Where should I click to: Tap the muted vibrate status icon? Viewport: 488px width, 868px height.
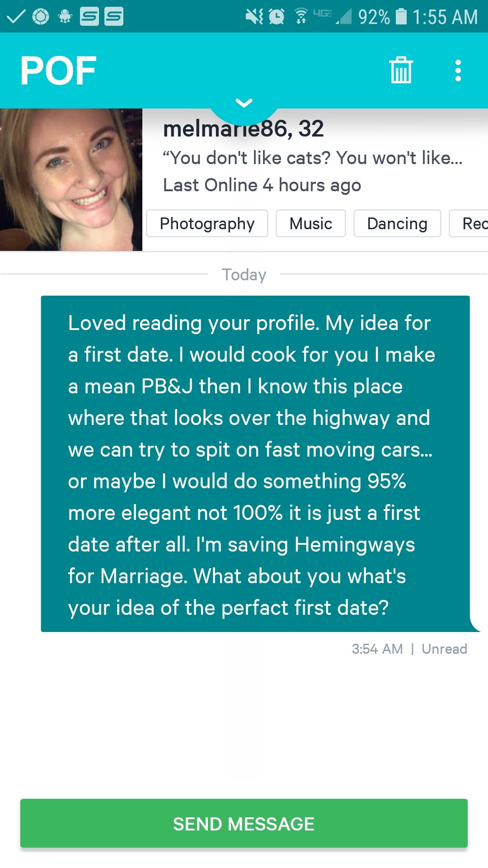coord(254,17)
